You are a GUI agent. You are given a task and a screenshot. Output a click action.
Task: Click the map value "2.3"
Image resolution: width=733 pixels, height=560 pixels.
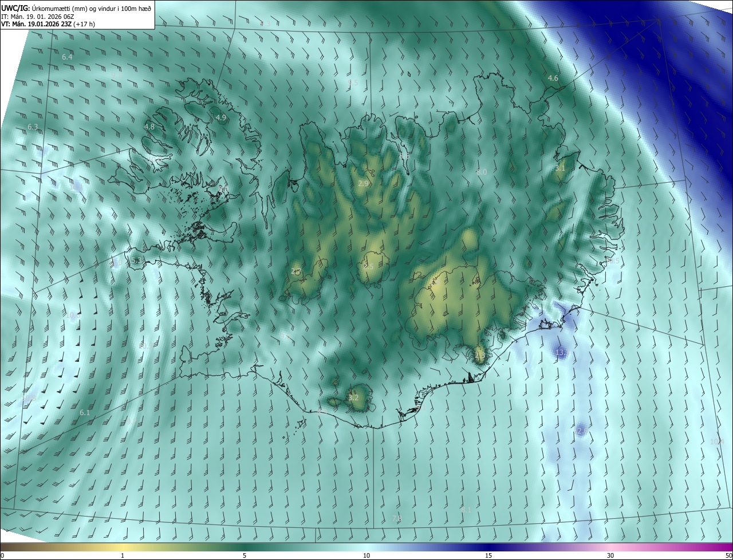[x=480, y=355]
